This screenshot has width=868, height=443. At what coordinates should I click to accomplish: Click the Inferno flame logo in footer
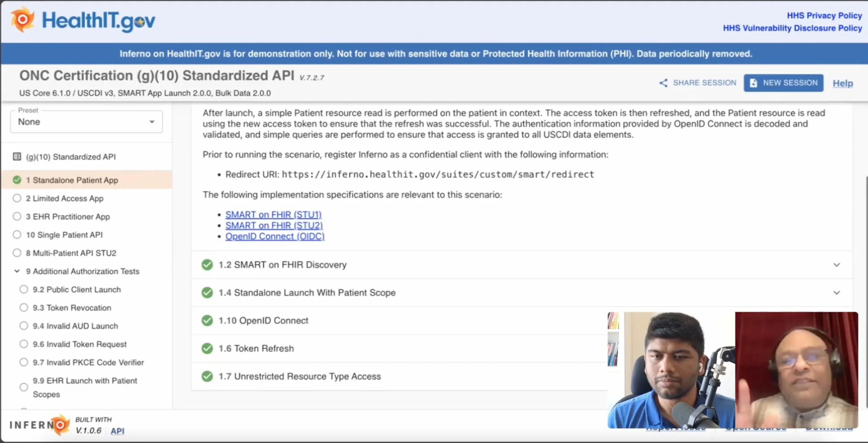[61, 425]
